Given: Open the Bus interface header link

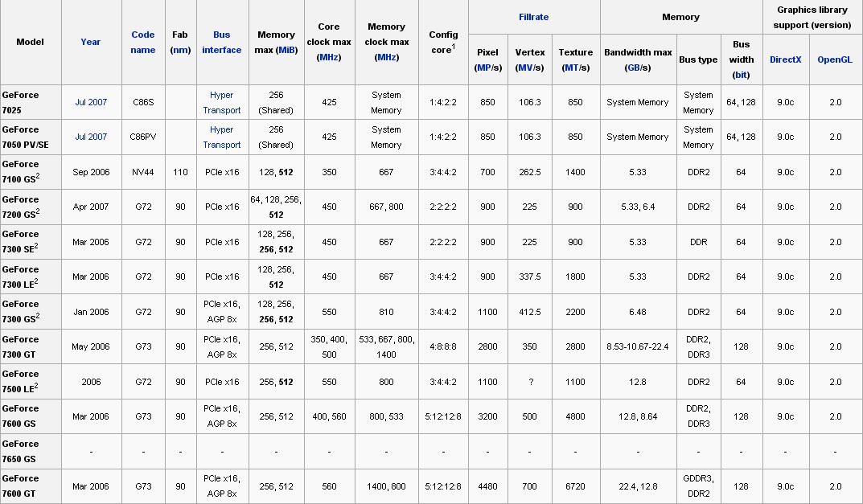Looking at the screenshot, I should click(221, 42).
